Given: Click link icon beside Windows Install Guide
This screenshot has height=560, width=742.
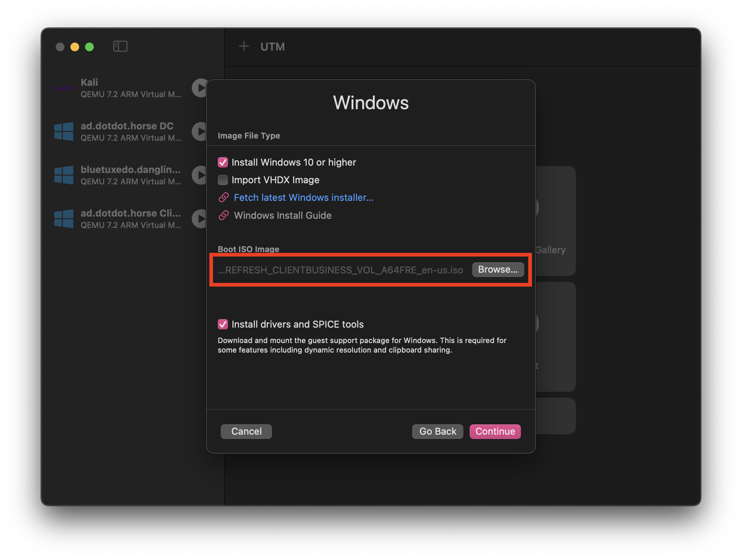Looking at the screenshot, I should pos(224,215).
